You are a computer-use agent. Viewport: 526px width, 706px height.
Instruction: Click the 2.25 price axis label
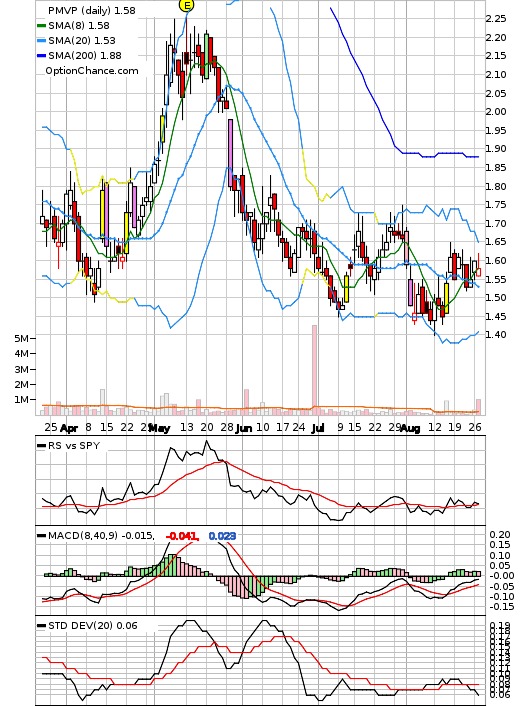click(x=495, y=18)
